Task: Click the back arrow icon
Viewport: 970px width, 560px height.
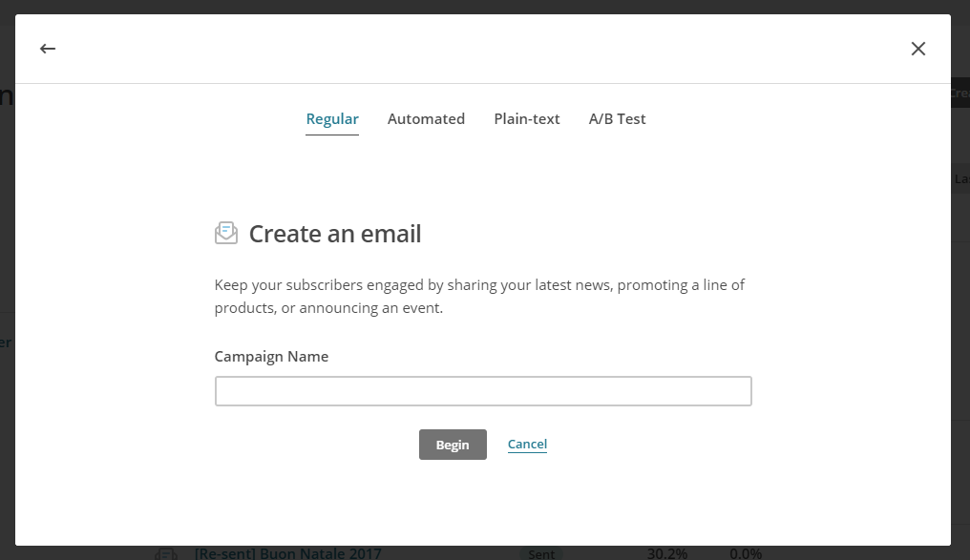Action: pos(47,48)
